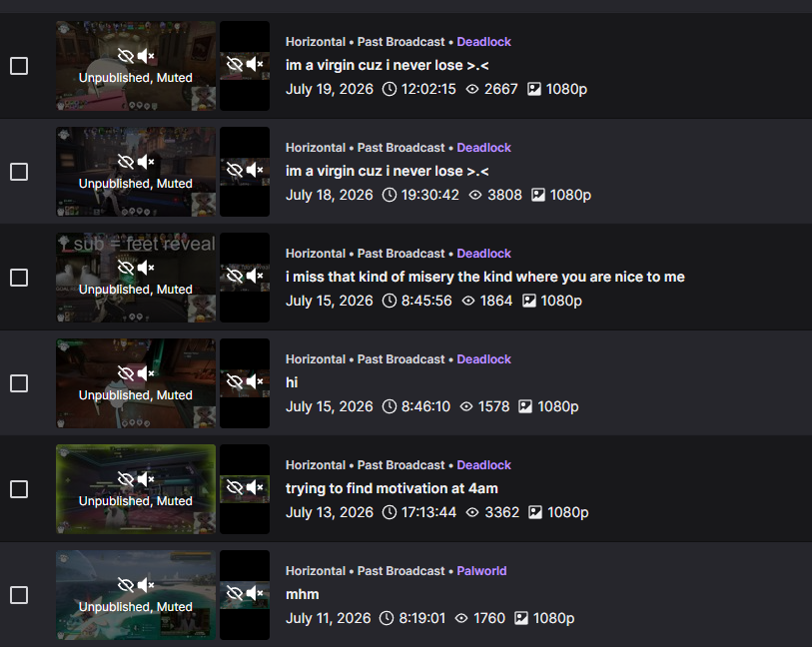The width and height of the screenshot is (812, 647).
Task: Open the large thumbnail of the July 18 broadcast
Action: pos(136,172)
